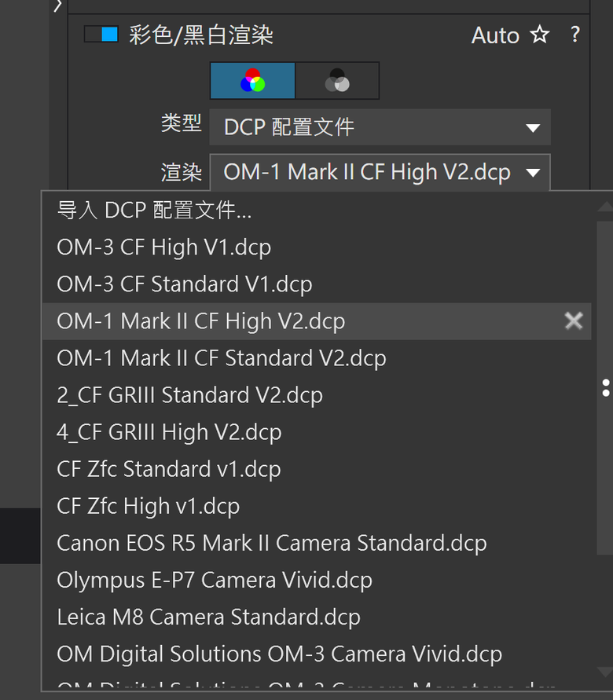
Task: Select CF Zfc High v1.dcp
Action: coord(317,506)
